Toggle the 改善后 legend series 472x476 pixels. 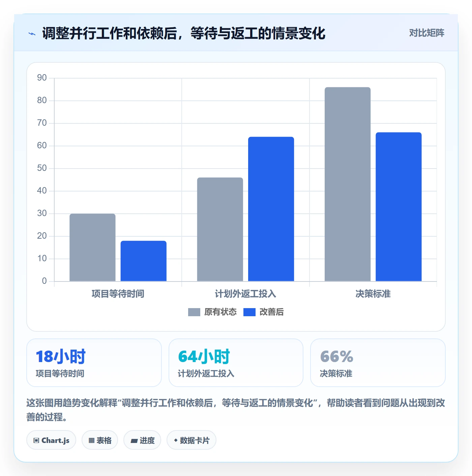pos(264,312)
